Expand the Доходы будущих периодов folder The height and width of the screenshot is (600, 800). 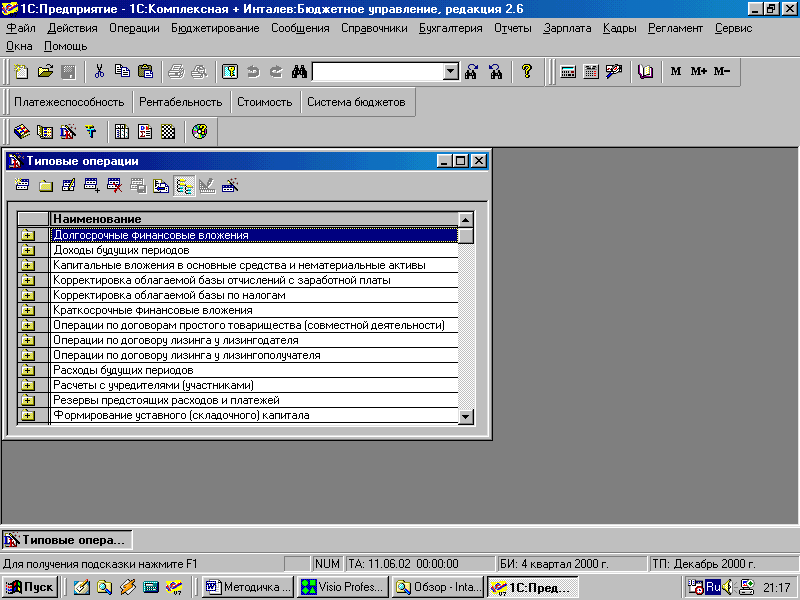pyautogui.click(x=28, y=251)
